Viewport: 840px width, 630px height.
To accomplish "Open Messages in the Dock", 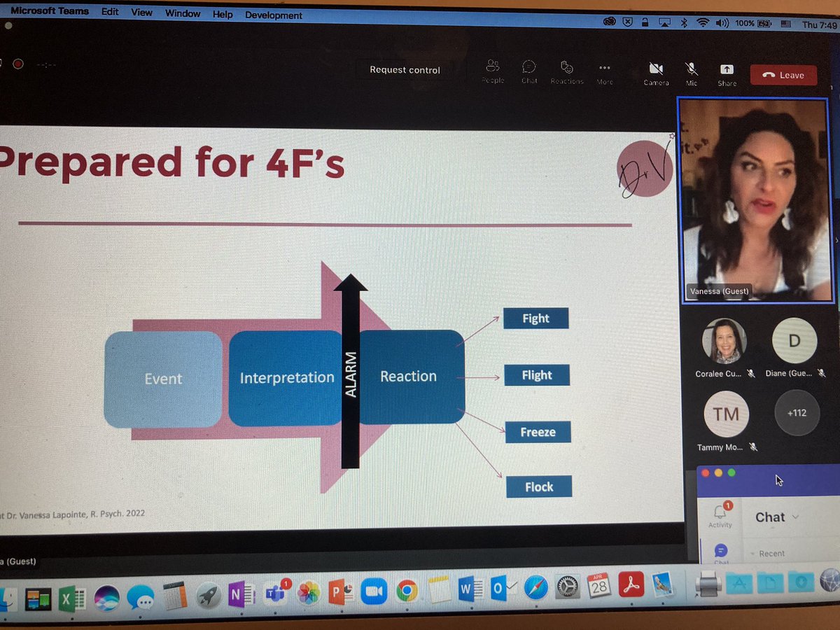I will tap(141, 599).
